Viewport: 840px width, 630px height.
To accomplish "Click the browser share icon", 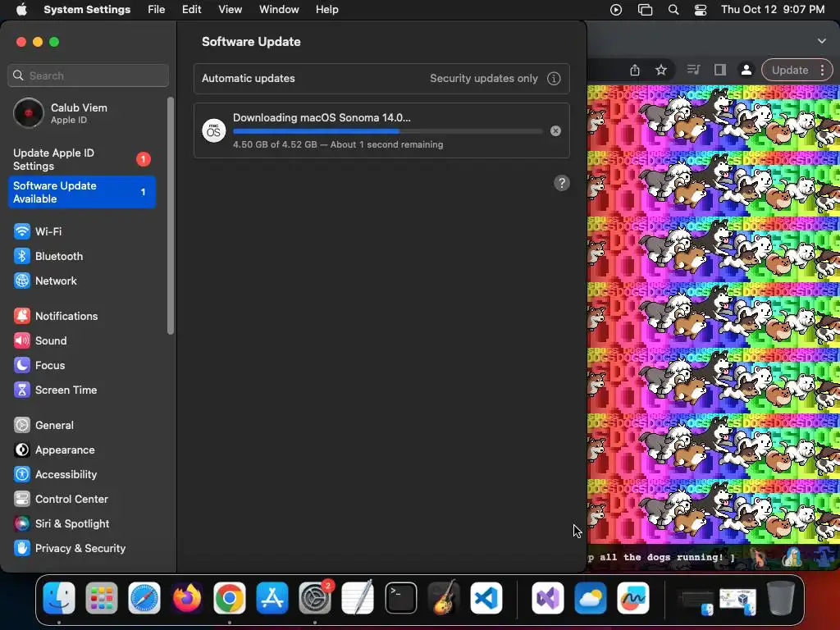I will pos(635,71).
